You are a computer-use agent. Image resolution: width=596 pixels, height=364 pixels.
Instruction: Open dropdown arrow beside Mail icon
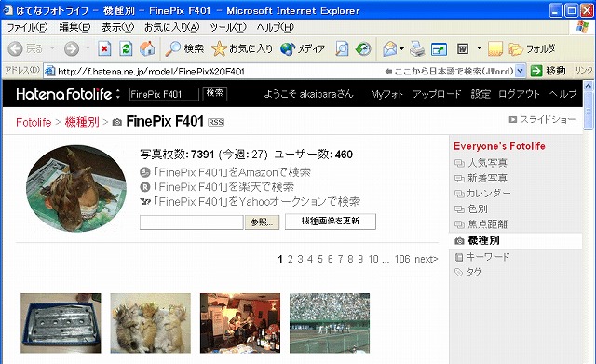[x=401, y=48]
